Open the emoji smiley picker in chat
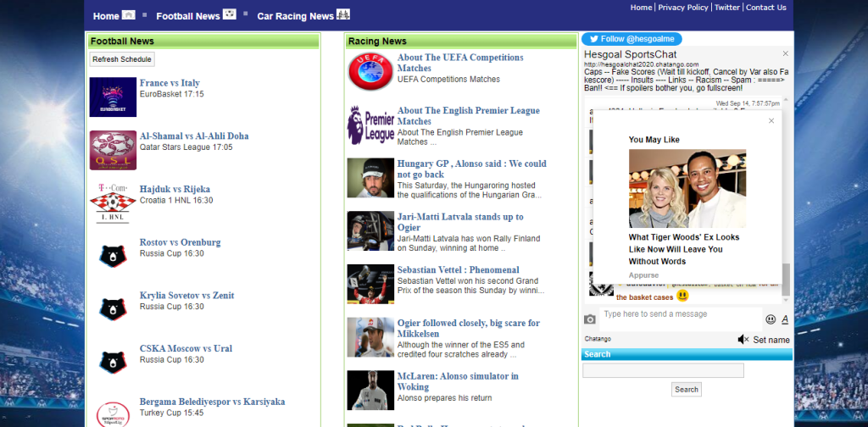868x427 pixels. pos(771,319)
